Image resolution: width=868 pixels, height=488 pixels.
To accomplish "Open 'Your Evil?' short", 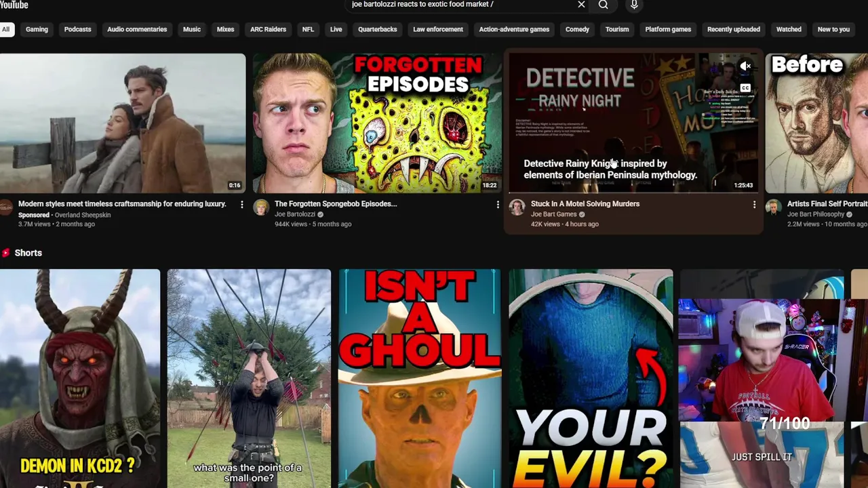I will coord(591,378).
